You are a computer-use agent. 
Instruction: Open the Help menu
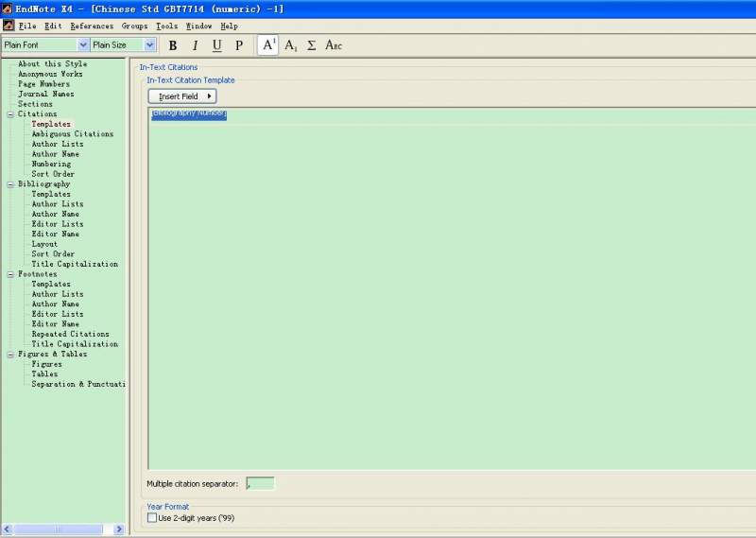(x=229, y=26)
